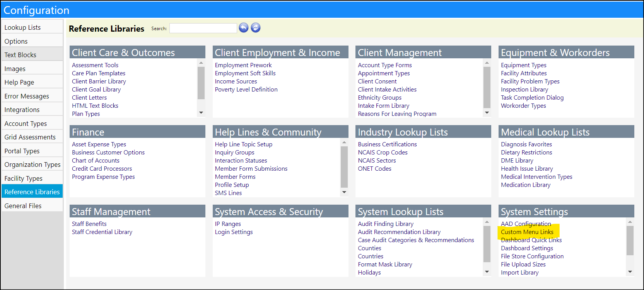Click the blue refresh icon beside search
Viewport: 644px width, 290px height.
coord(256,28)
